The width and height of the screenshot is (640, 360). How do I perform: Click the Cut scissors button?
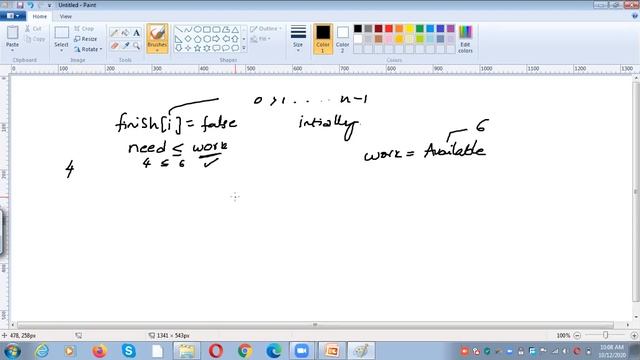(x=33, y=29)
